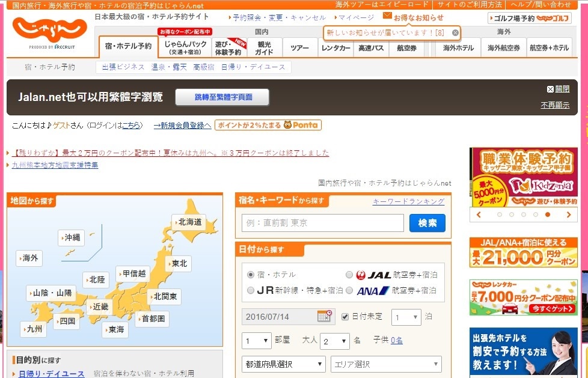
Task: Click the blue 検索 search button
Action: pyautogui.click(x=427, y=223)
